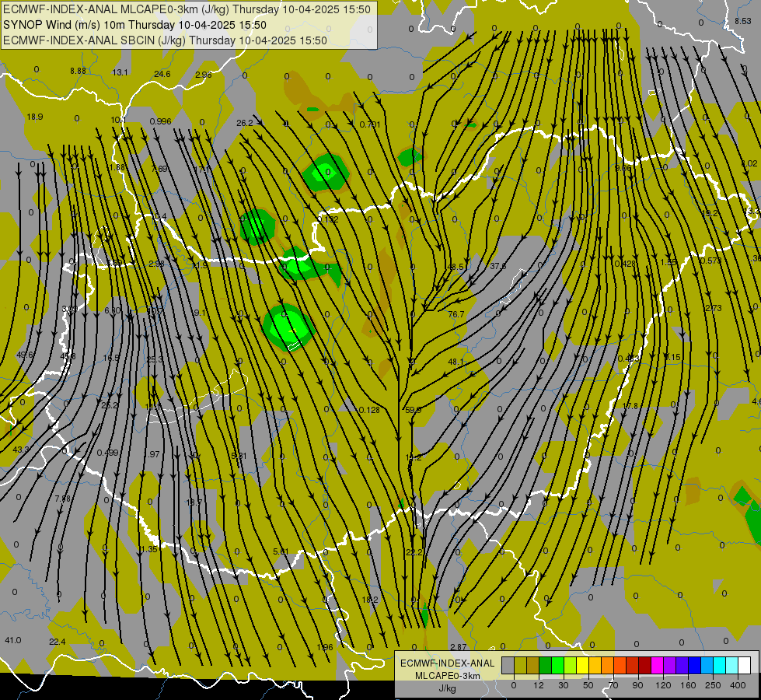The width and height of the screenshot is (761, 700).
Task: Select the deep blue legend swatch
Action: tap(694, 666)
